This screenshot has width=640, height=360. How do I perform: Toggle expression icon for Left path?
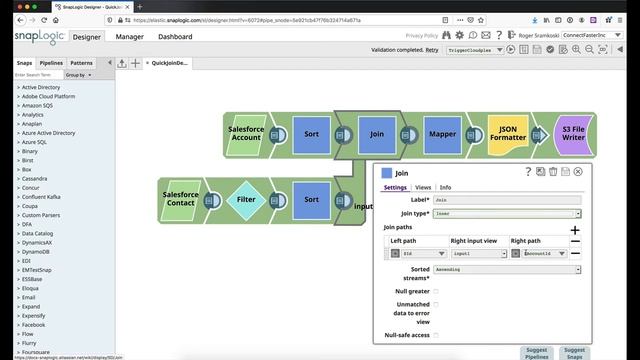pos(395,253)
